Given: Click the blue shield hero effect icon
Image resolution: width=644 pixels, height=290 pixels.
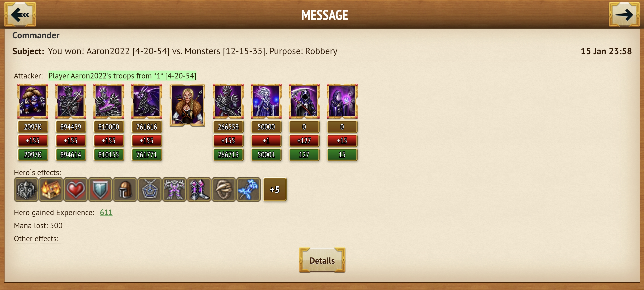Looking at the screenshot, I should 100,189.
